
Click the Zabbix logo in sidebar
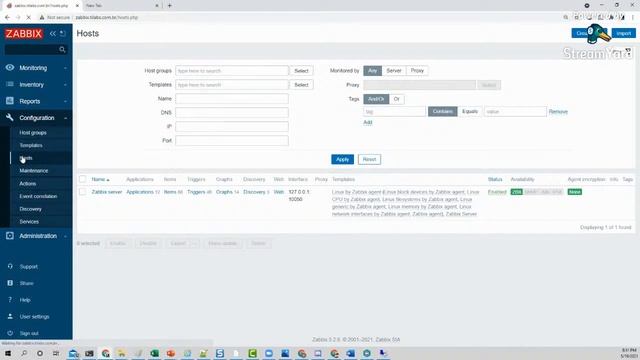tap(24, 33)
